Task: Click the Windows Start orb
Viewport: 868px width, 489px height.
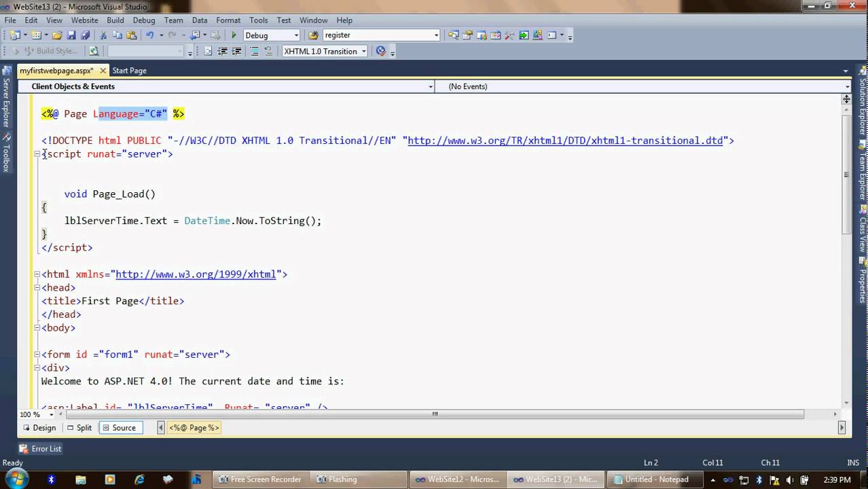Action: [16, 479]
